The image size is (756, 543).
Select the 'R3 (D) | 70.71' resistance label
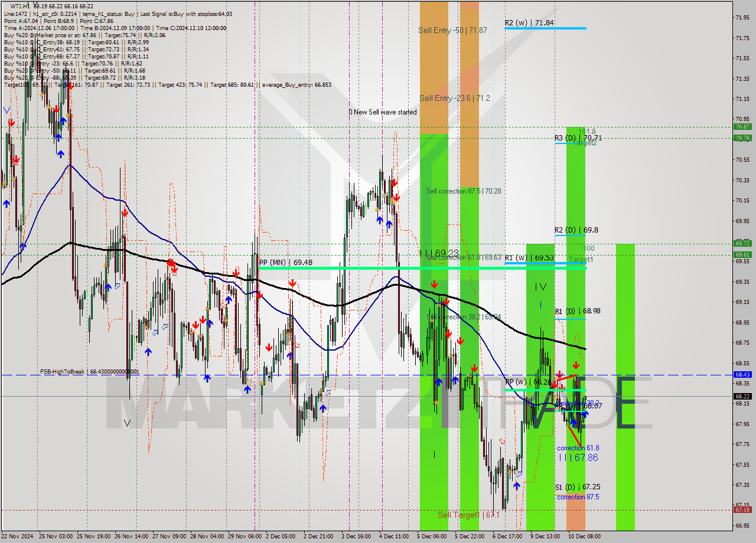(x=578, y=138)
